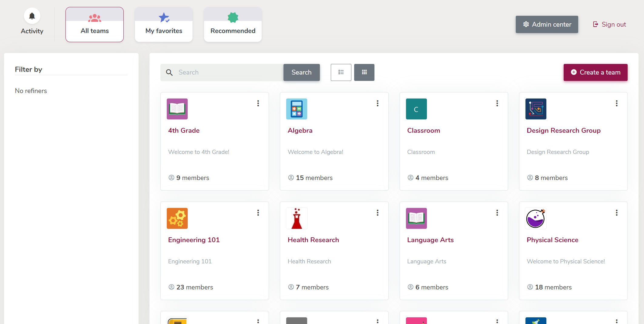Image resolution: width=644 pixels, height=324 pixels.
Task: Open the Engineering 101 team title
Action: point(194,240)
